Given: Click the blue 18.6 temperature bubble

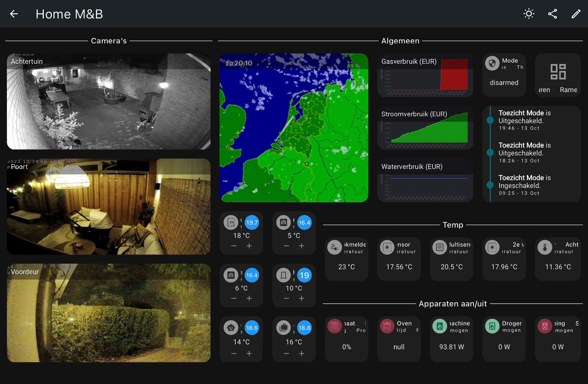Looking at the screenshot, I should click(x=252, y=327).
